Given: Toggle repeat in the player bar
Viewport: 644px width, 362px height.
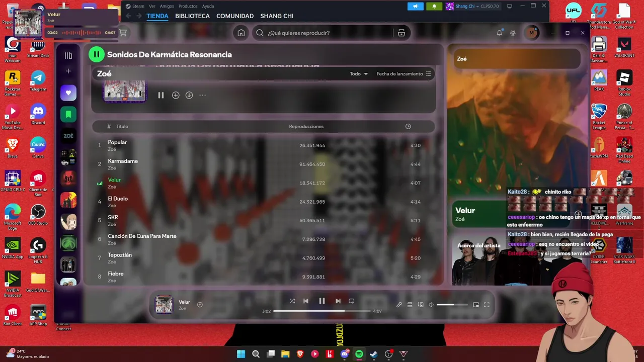Looking at the screenshot, I should [x=352, y=301].
